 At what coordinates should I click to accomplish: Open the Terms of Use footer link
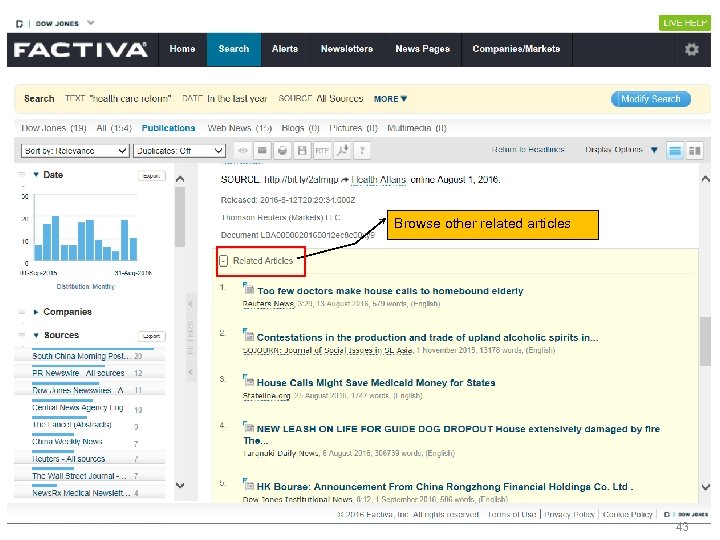pyautogui.click(x=512, y=514)
